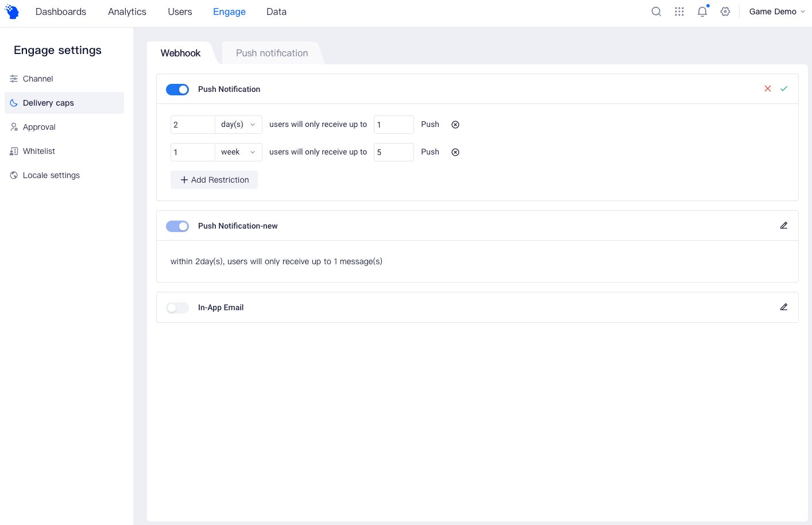812x525 pixels.
Task: Remove the 1 week restriction row
Action: 455,152
